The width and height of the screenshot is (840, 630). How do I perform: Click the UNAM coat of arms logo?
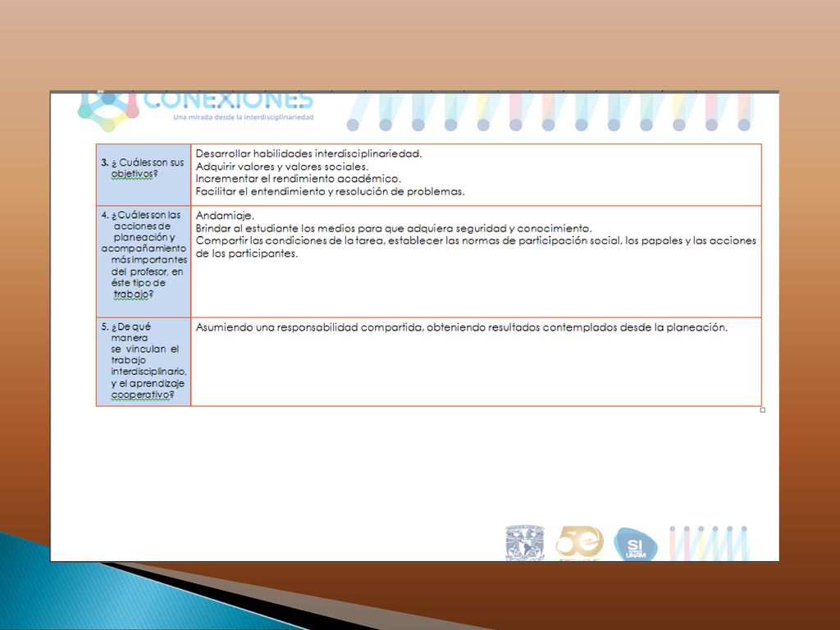point(525,543)
